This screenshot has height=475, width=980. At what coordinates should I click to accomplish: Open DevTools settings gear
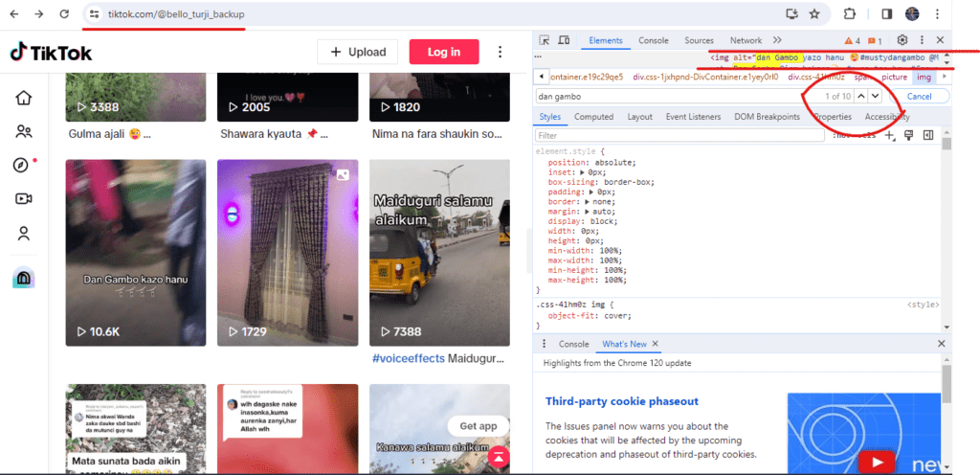pos(902,40)
